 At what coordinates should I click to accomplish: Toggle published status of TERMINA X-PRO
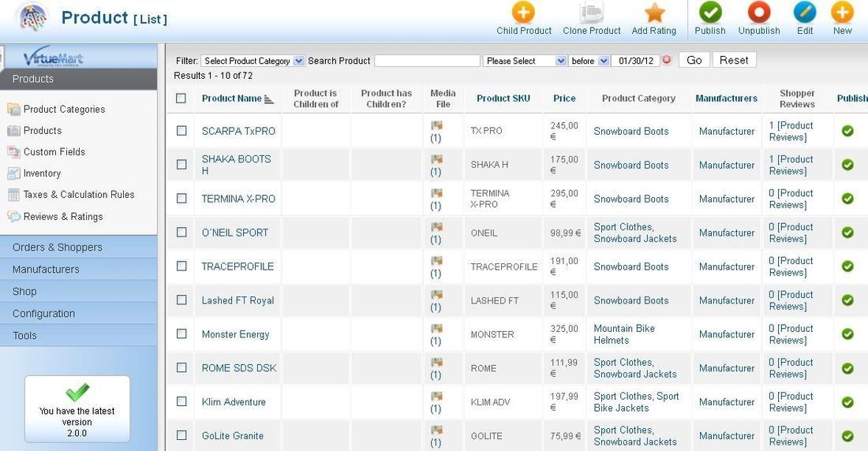[847, 199]
